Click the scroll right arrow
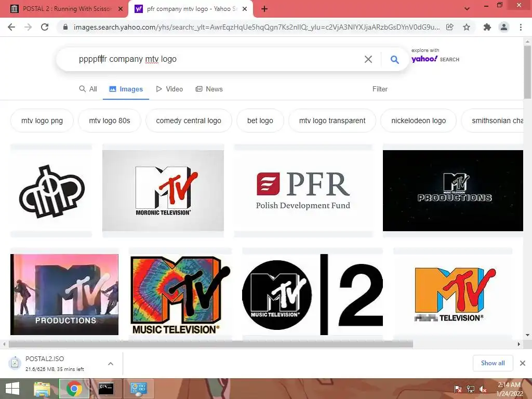532x399 pixels. pyautogui.click(x=519, y=344)
